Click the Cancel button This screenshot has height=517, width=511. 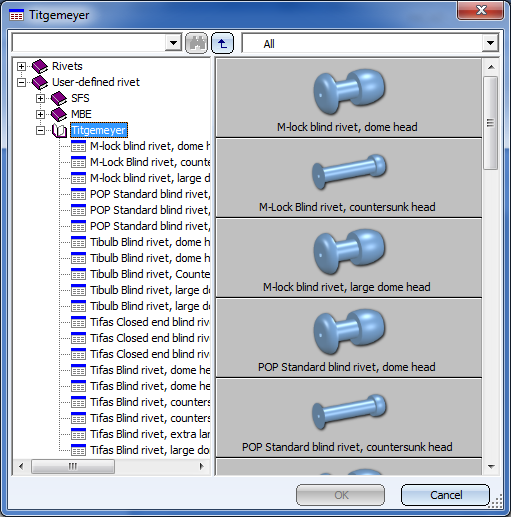tap(445, 495)
